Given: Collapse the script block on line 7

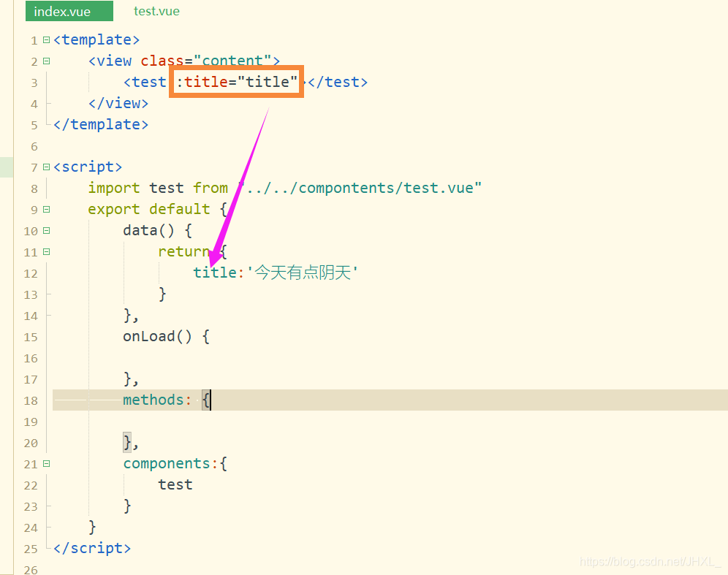Looking at the screenshot, I should 47,167.
